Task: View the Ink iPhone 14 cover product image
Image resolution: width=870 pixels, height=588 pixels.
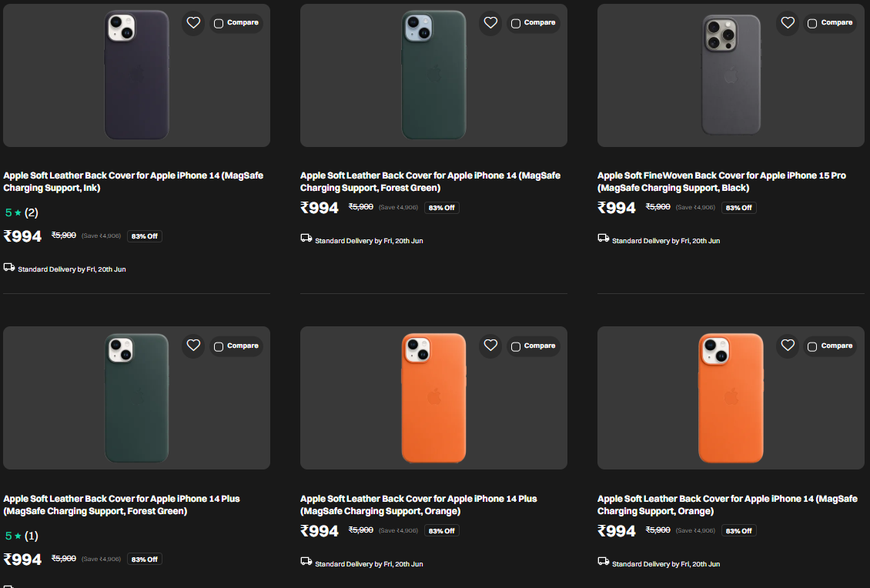Action: (x=136, y=75)
